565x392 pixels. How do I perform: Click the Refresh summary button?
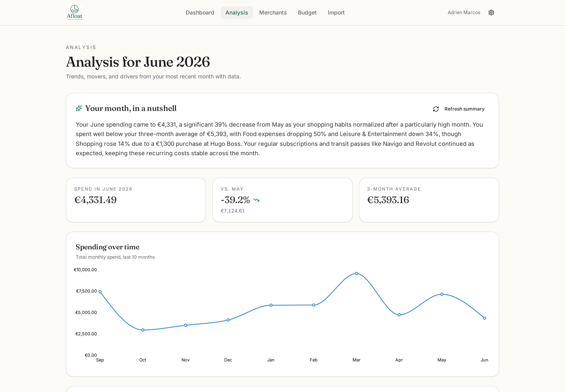coord(459,109)
